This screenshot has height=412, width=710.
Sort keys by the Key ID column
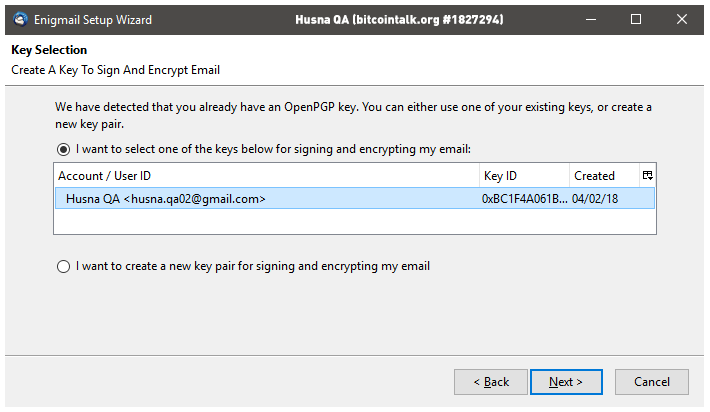[x=524, y=176]
